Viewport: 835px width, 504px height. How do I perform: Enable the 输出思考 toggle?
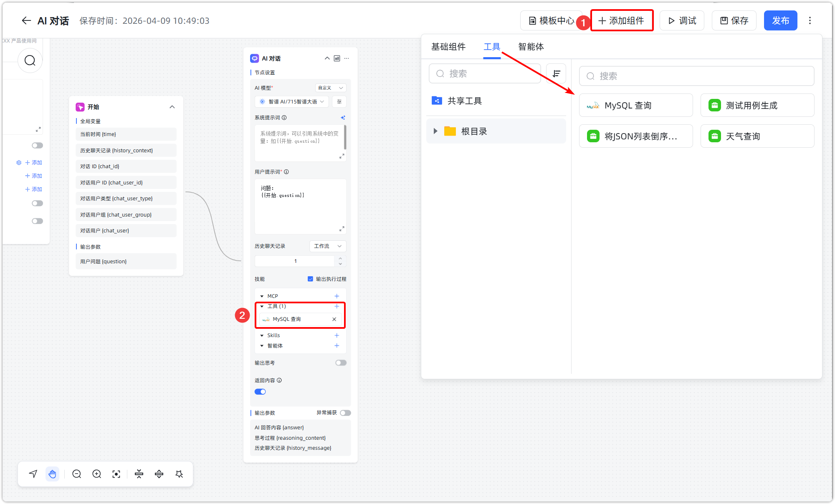pyautogui.click(x=341, y=363)
